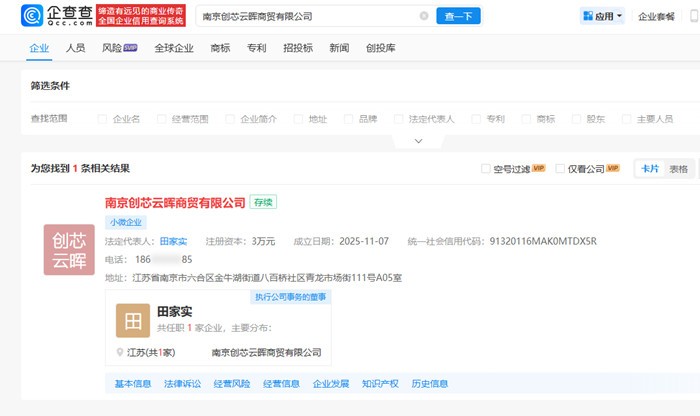The width and height of the screenshot is (700, 416).
Task: Check the 商标 filter checkbox
Action: [526, 119]
